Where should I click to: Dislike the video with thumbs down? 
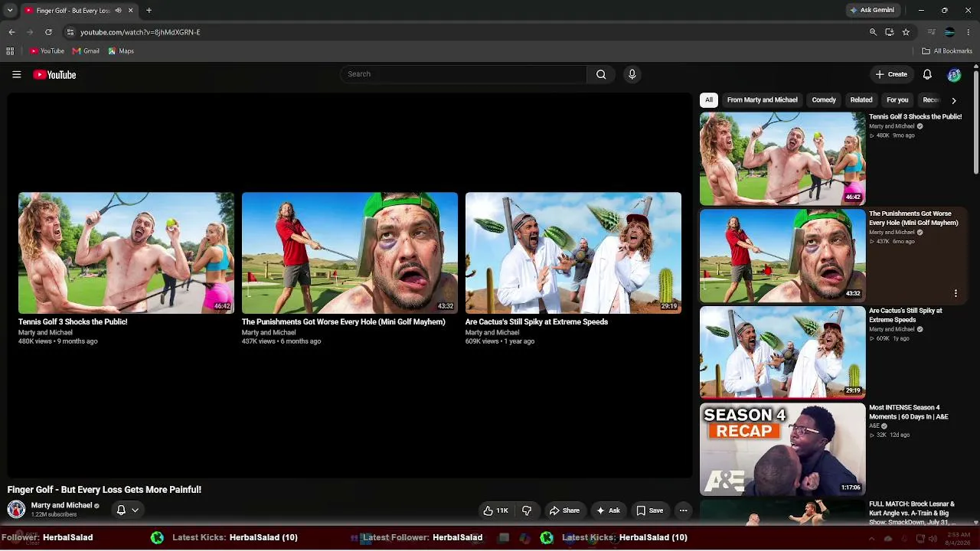click(527, 510)
